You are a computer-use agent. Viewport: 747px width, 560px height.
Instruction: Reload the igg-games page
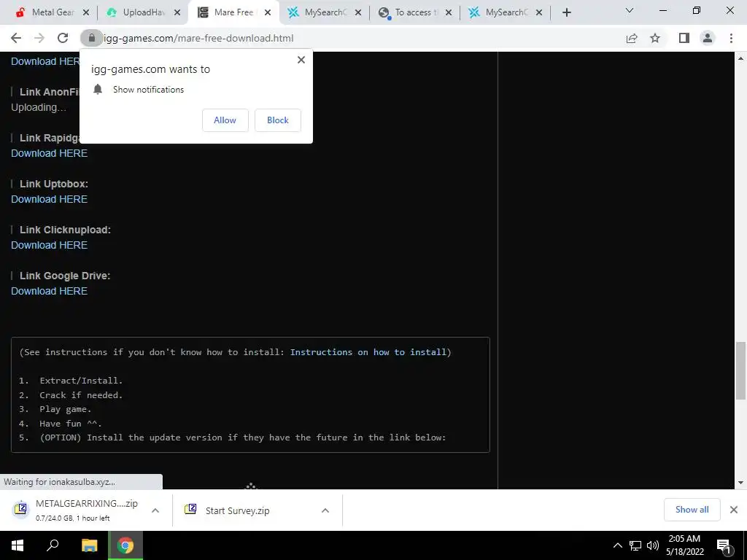63,38
